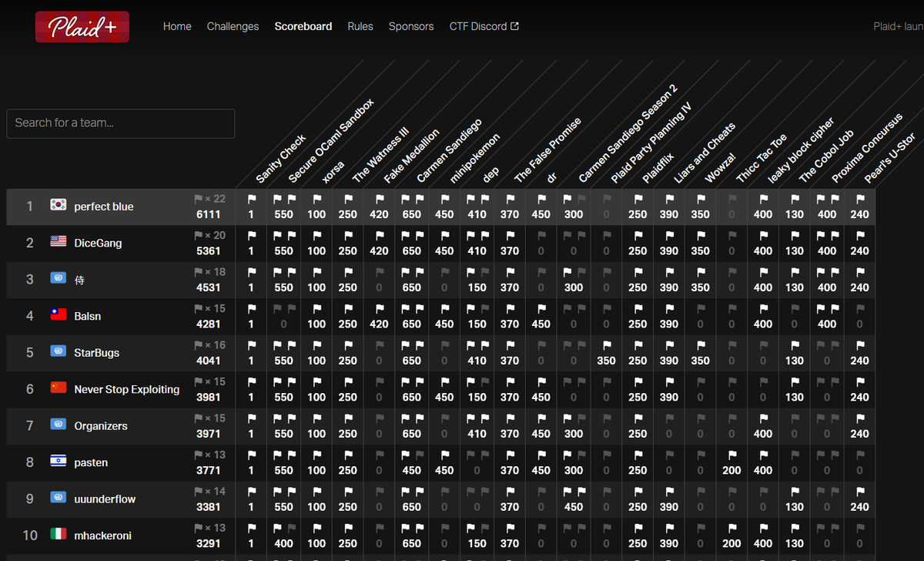Screen dimensions: 924x561
Task: Click Balsn's total score 4281
Action: pos(209,324)
